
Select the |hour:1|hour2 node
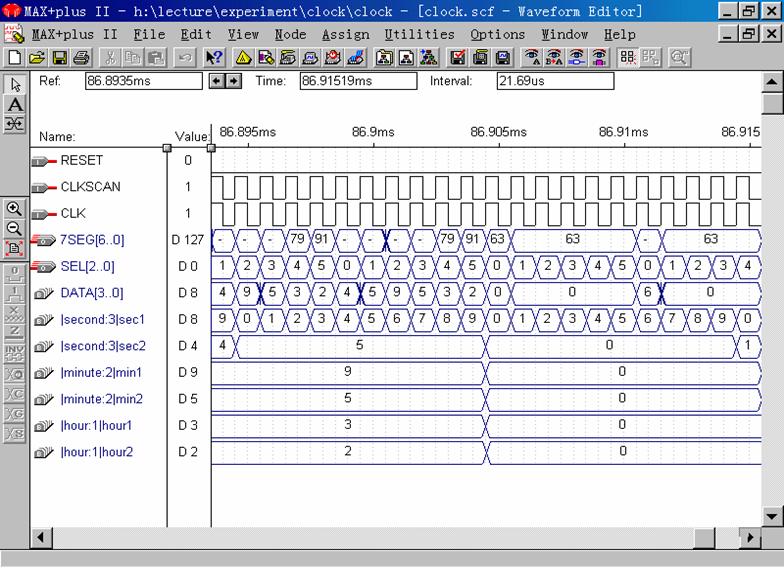click(98, 452)
